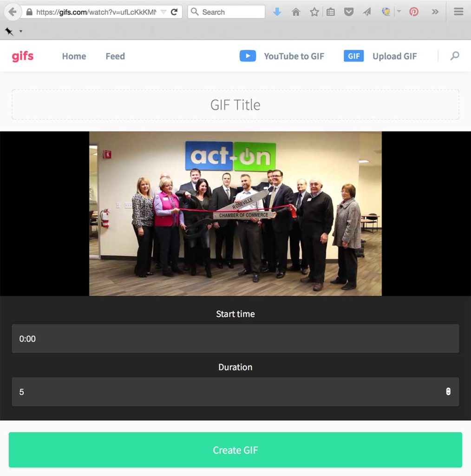Open the dropdown next to the pin icon
The height and width of the screenshot is (476, 471).
20,31
